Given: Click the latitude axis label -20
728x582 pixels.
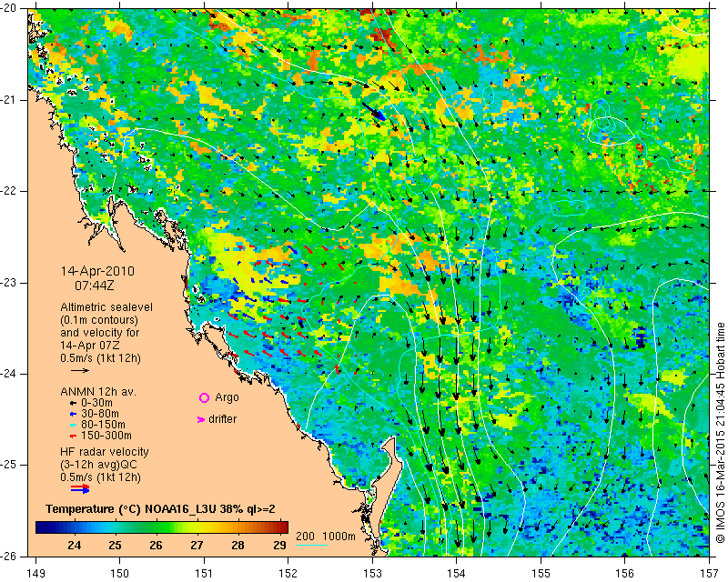Looking at the screenshot, I should 10,8.
